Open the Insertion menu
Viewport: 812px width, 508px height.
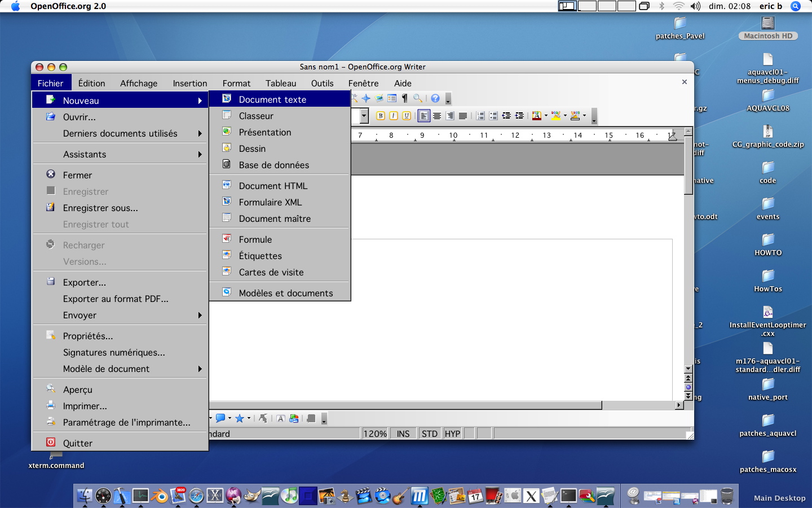(190, 83)
